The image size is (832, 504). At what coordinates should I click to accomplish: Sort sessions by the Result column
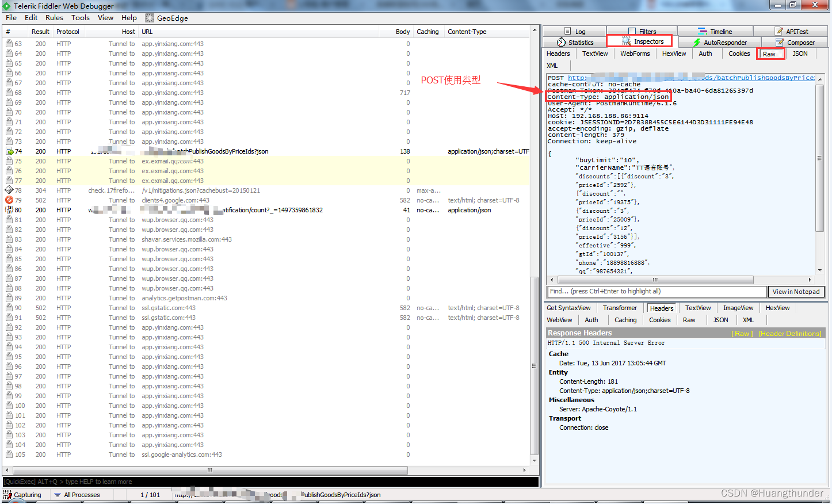click(x=40, y=32)
